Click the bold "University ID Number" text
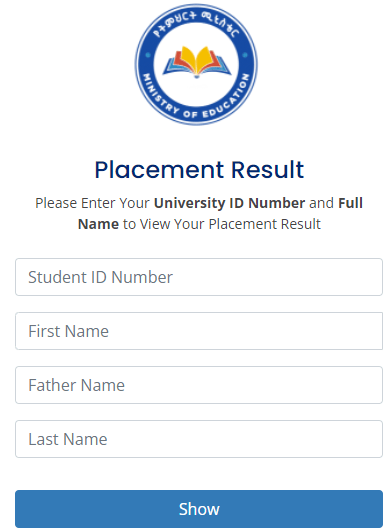Screen dimensions: 387x531 pyautogui.click(x=230, y=203)
